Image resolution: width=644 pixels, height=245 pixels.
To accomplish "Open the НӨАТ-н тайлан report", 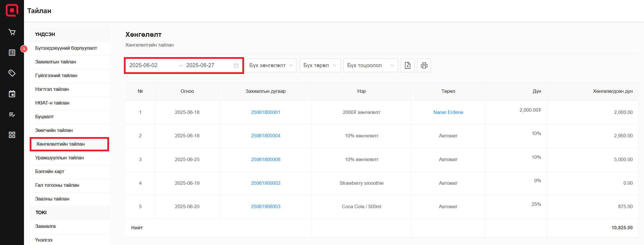I will coord(52,103).
